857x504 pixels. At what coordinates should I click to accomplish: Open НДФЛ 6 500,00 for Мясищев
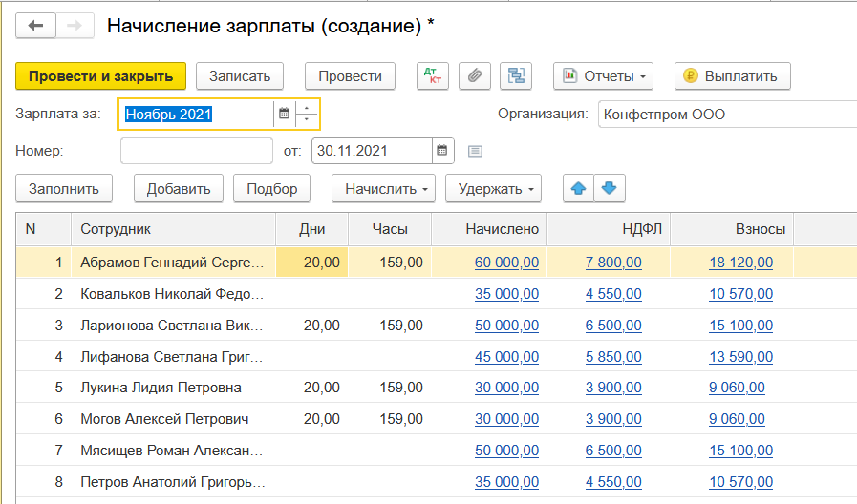tap(613, 451)
